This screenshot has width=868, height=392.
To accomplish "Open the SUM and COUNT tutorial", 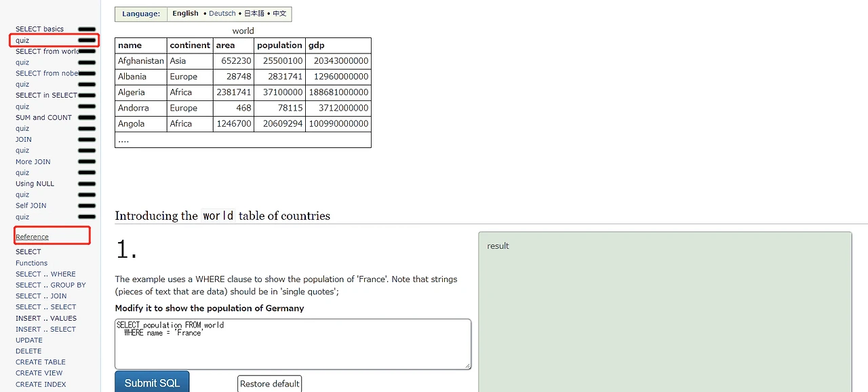I will (x=43, y=117).
